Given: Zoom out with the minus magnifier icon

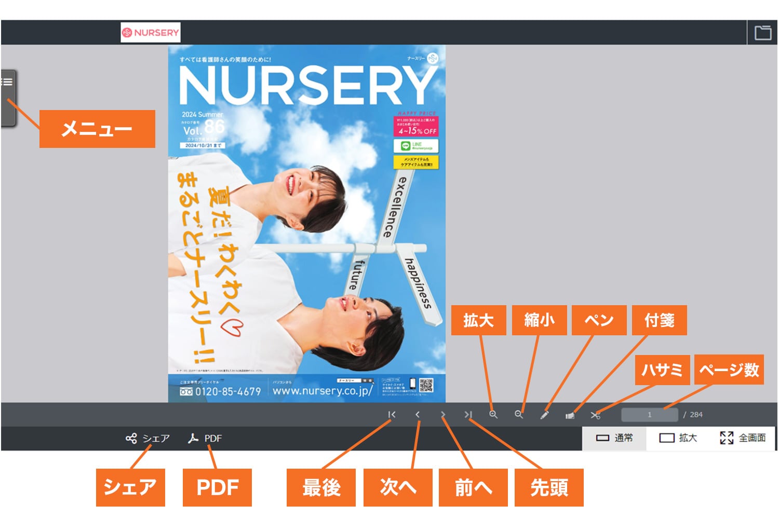Looking at the screenshot, I should point(519,414).
